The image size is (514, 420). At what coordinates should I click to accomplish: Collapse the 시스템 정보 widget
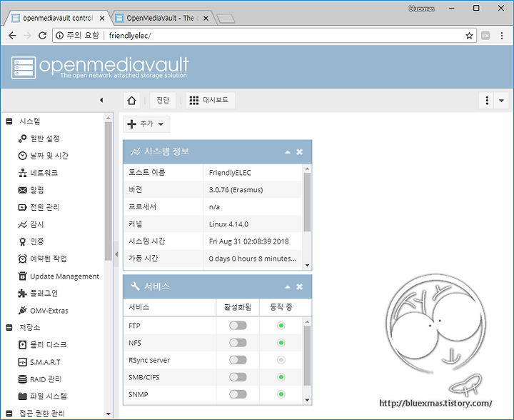click(x=288, y=152)
